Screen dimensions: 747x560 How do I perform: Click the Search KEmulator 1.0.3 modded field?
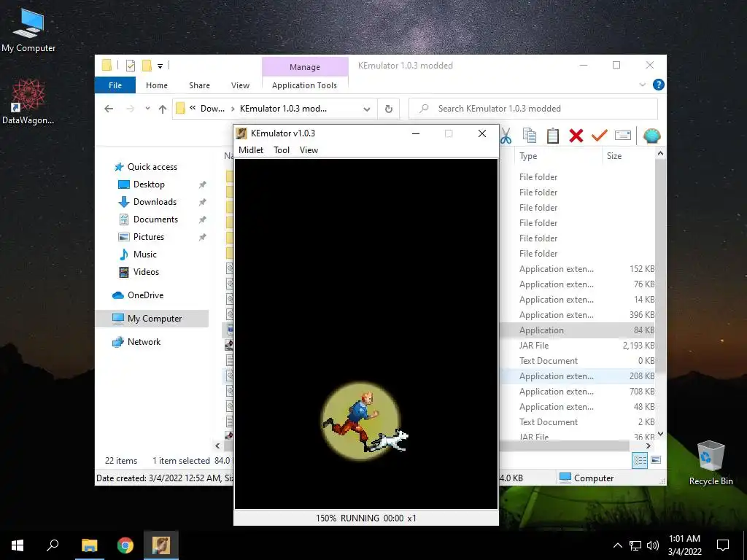[x=533, y=109]
